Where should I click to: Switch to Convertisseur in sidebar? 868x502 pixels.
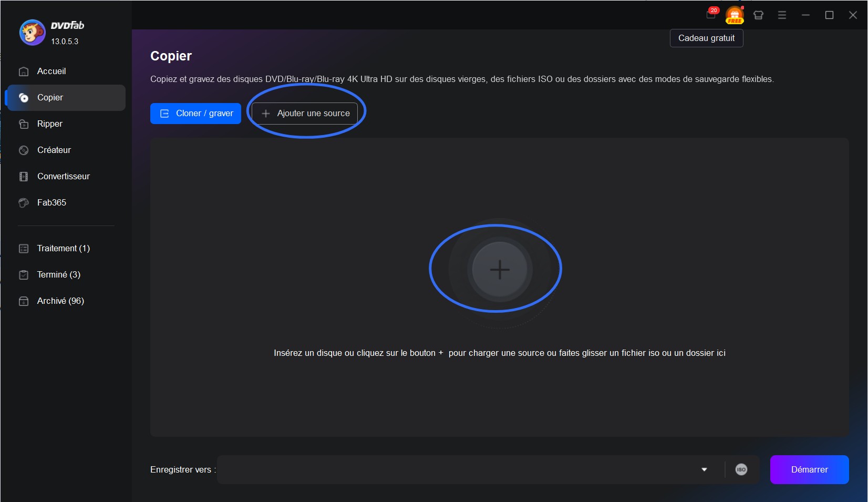(x=63, y=177)
